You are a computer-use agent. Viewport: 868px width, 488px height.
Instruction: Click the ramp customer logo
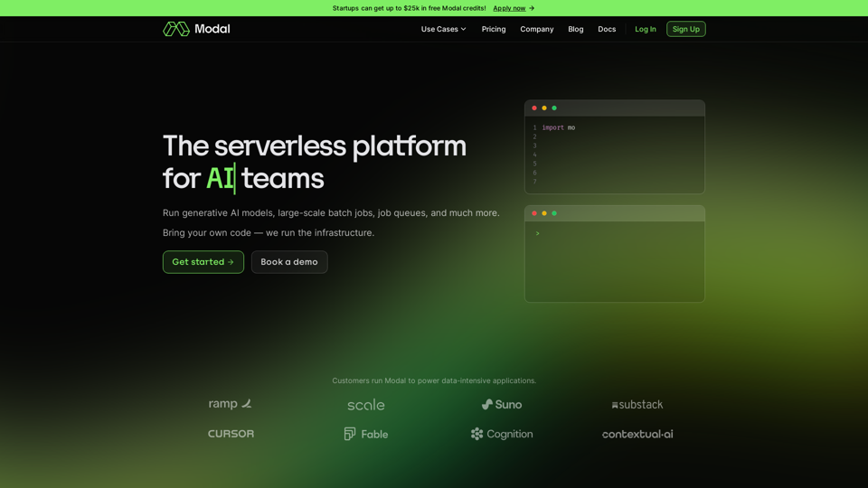[x=231, y=404]
